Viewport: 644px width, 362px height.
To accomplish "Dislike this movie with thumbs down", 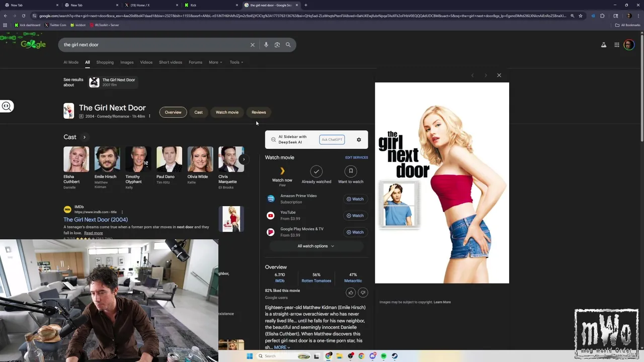I will pyautogui.click(x=363, y=293).
